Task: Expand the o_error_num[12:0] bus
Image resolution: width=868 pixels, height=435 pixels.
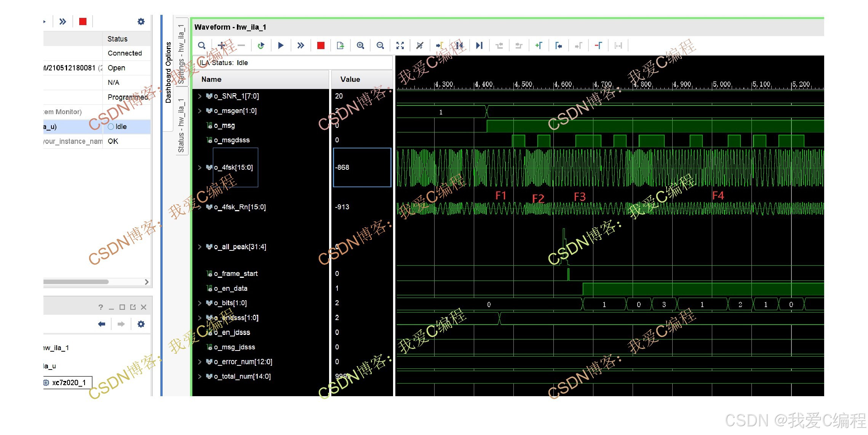Action: pyautogui.click(x=200, y=362)
